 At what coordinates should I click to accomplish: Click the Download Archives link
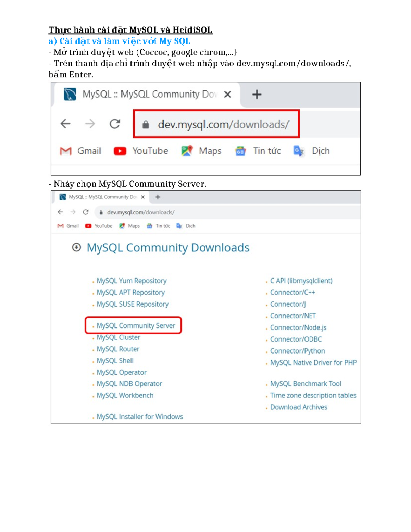click(x=298, y=407)
